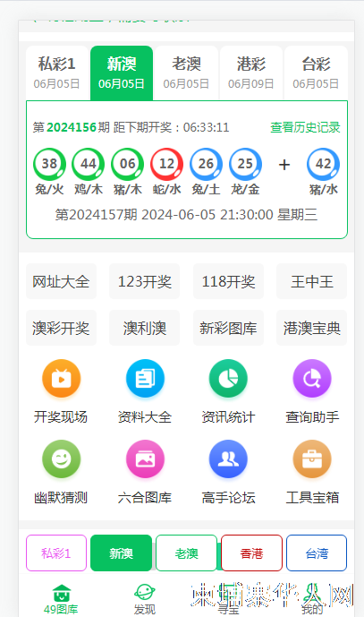
Task: Click green ball number 38
Action: pyautogui.click(x=49, y=164)
